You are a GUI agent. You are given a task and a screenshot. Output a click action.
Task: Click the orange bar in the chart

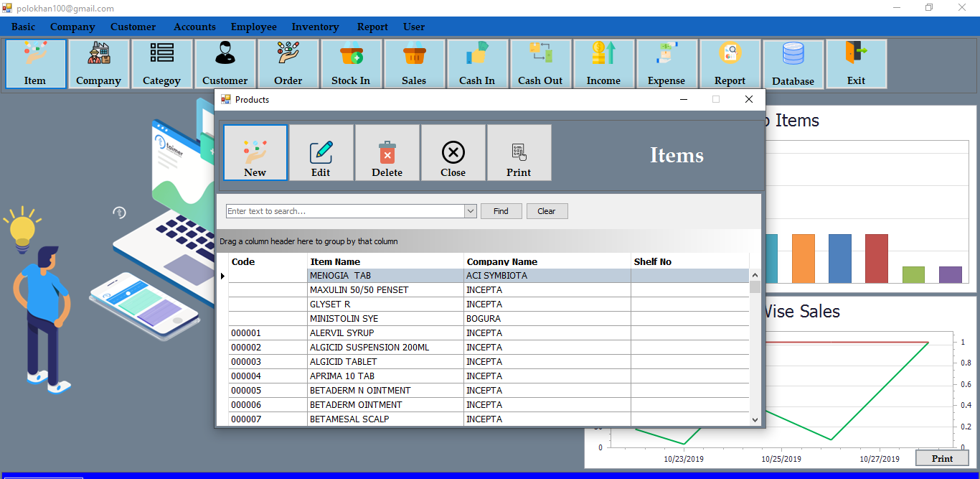click(x=804, y=259)
